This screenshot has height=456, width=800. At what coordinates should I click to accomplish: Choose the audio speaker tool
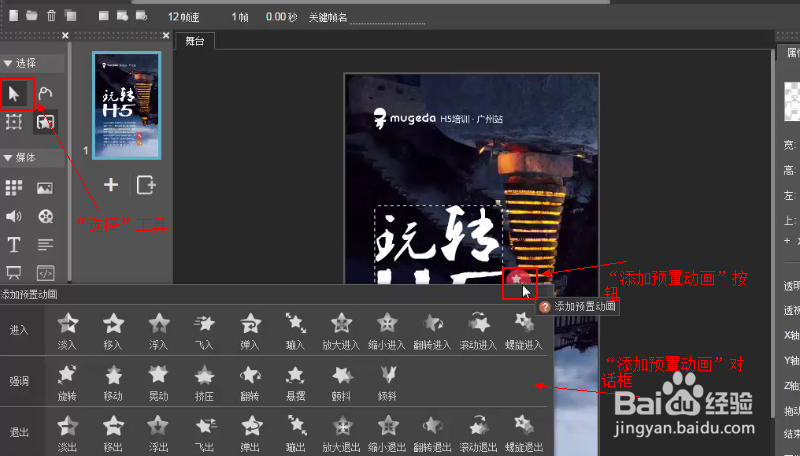click(14, 216)
